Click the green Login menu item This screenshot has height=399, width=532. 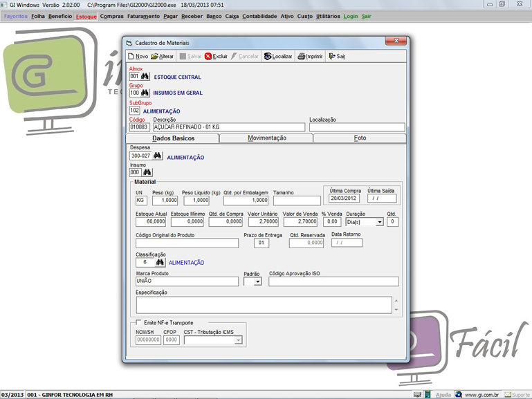click(351, 17)
